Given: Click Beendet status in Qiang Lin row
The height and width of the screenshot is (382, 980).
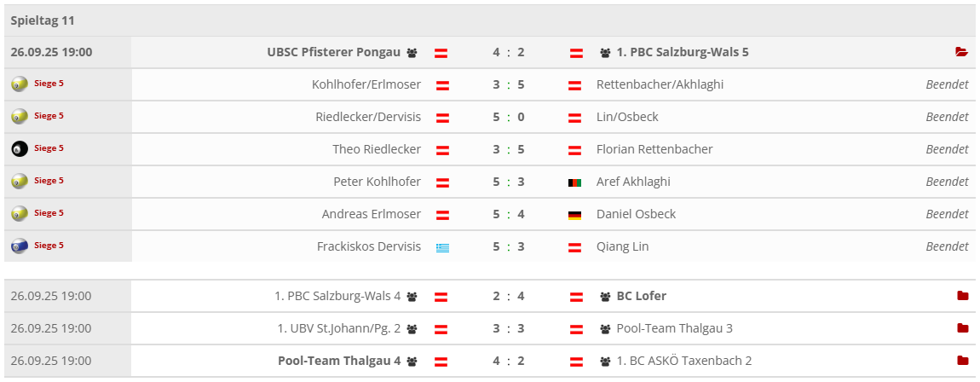Looking at the screenshot, I should point(947,246).
